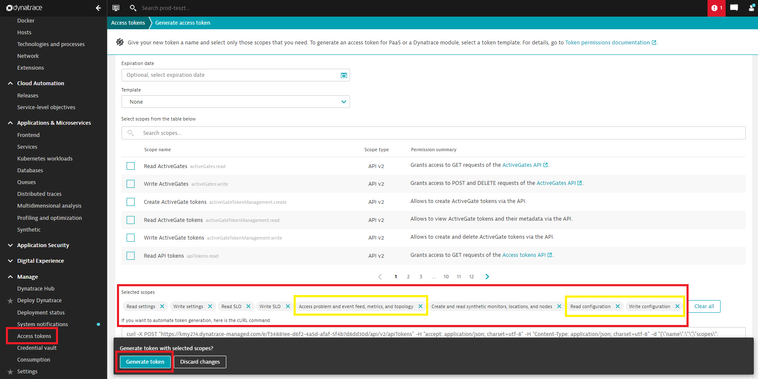Screen dimensions: 758x379
Task: Expand the Digital Experience section
Action: 11,261
